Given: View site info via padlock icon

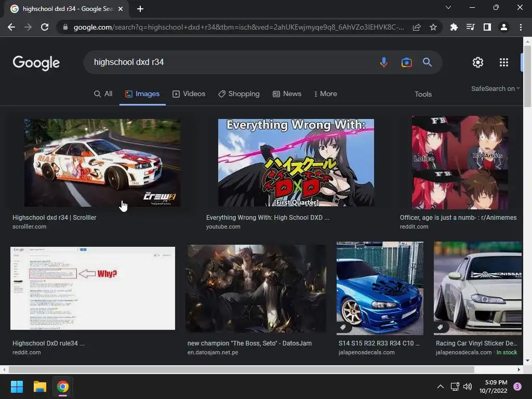Looking at the screenshot, I should [x=65, y=27].
